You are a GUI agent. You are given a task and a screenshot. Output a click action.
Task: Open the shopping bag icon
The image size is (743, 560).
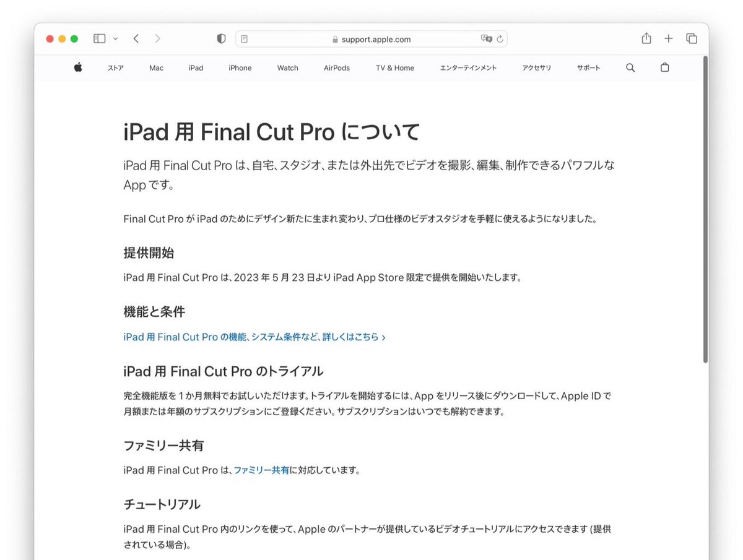[x=664, y=68]
